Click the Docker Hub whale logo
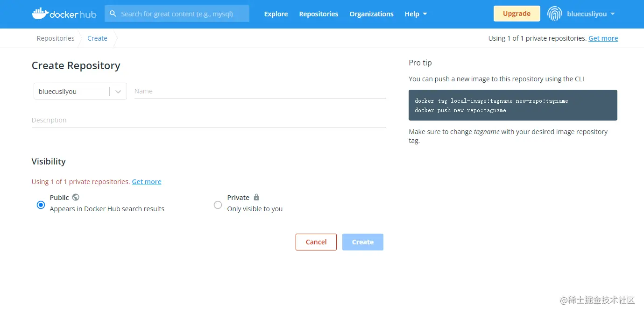Viewport: 644px width, 314px height. pos(64,14)
